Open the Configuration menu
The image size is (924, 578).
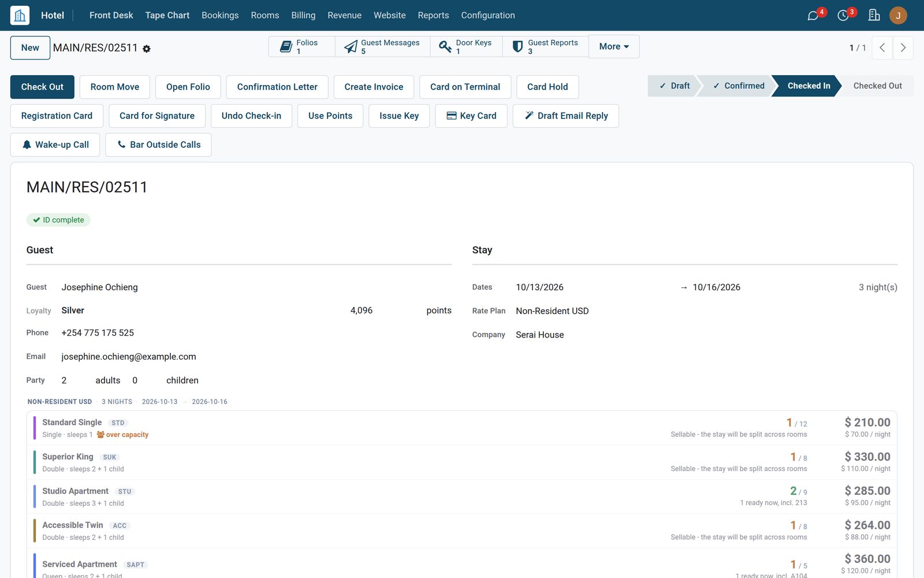(x=488, y=16)
